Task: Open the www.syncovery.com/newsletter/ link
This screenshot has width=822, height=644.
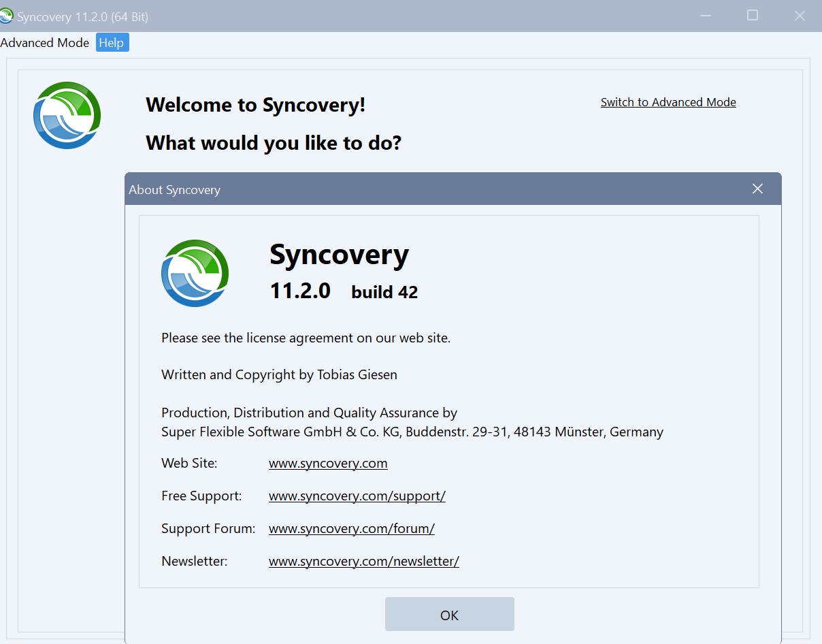Action: pyautogui.click(x=364, y=561)
